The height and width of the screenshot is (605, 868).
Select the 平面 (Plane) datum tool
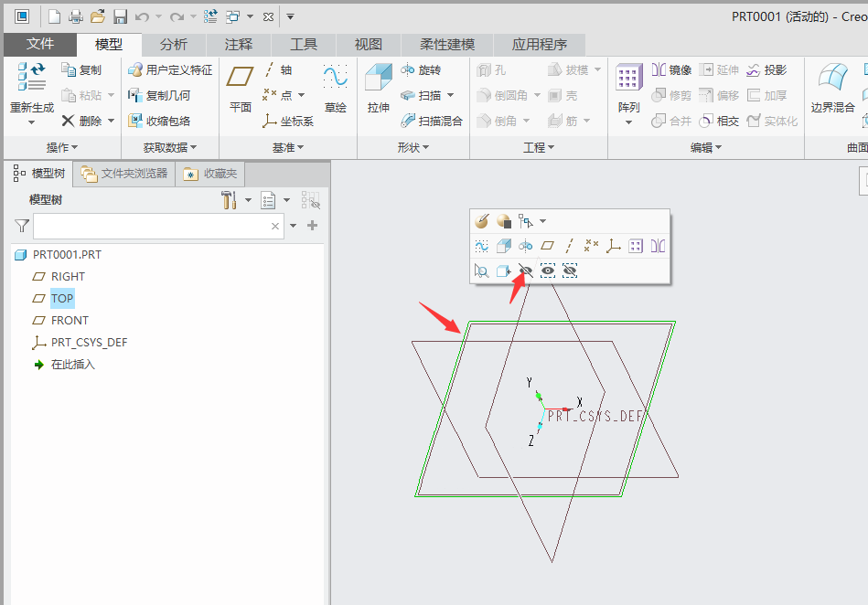point(241,89)
